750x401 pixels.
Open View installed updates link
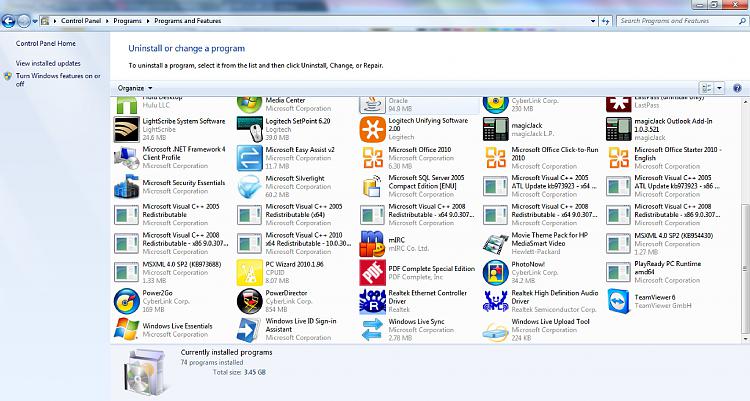(48, 63)
